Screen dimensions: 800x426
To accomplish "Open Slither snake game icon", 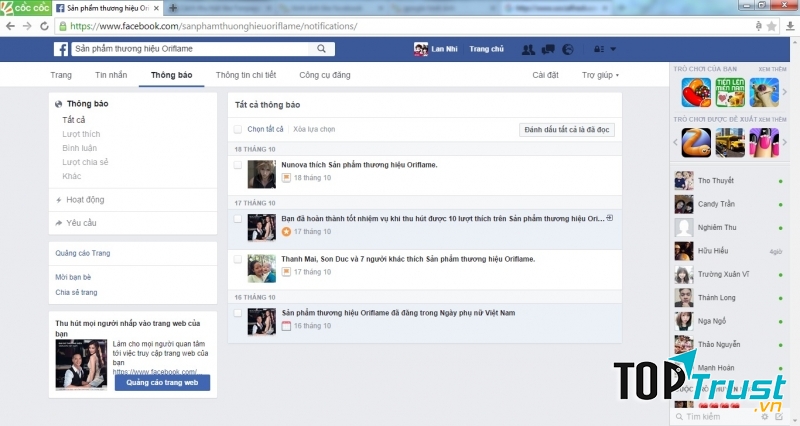I will 696,142.
